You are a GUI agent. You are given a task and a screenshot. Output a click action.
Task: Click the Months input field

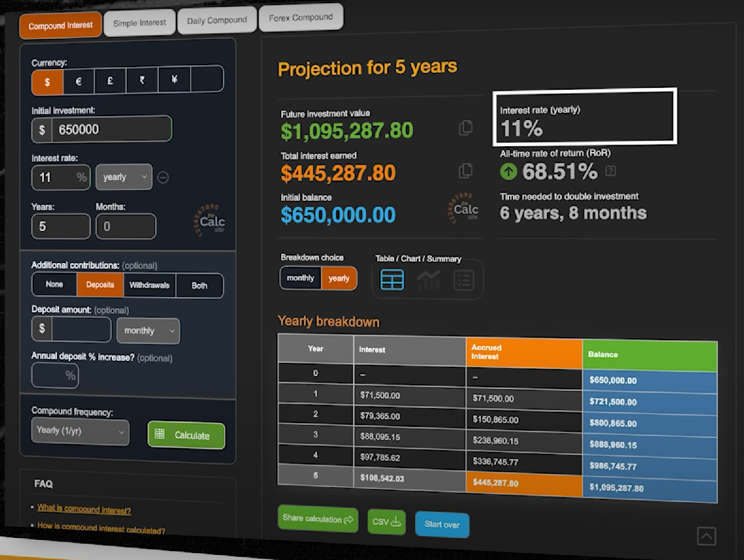[x=126, y=227]
